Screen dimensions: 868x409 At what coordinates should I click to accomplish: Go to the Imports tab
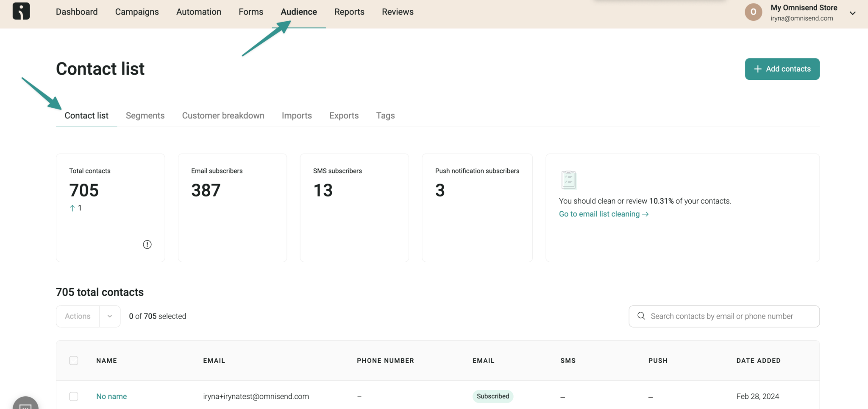(297, 115)
